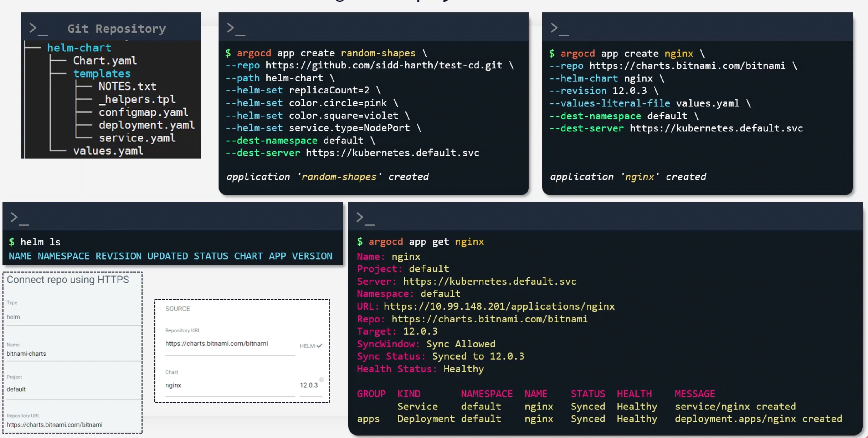Click the prompt icon above the nginx create command
This screenshot has height=438, width=868.
[x=559, y=29]
